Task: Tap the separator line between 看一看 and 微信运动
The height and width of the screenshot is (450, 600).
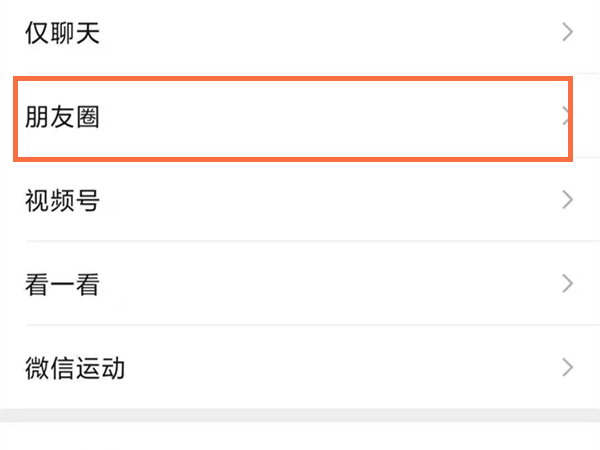Action: 300,325
